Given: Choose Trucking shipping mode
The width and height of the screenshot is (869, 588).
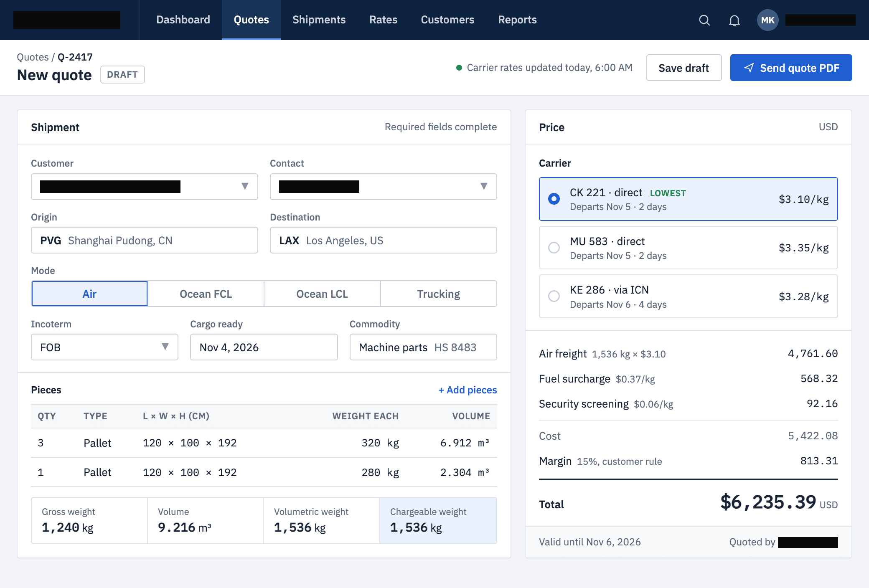Looking at the screenshot, I should click(439, 294).
